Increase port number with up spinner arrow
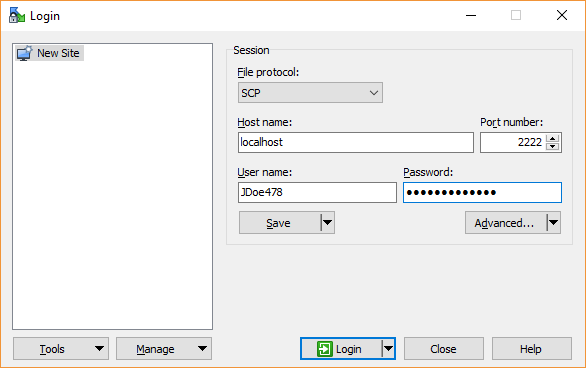Screen dimensions: 586x368 coord(552,138)
